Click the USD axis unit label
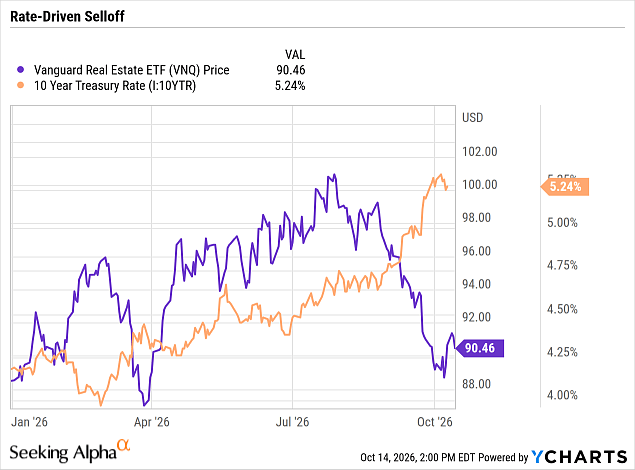635x470 pixels. click(x=473, y=118)
